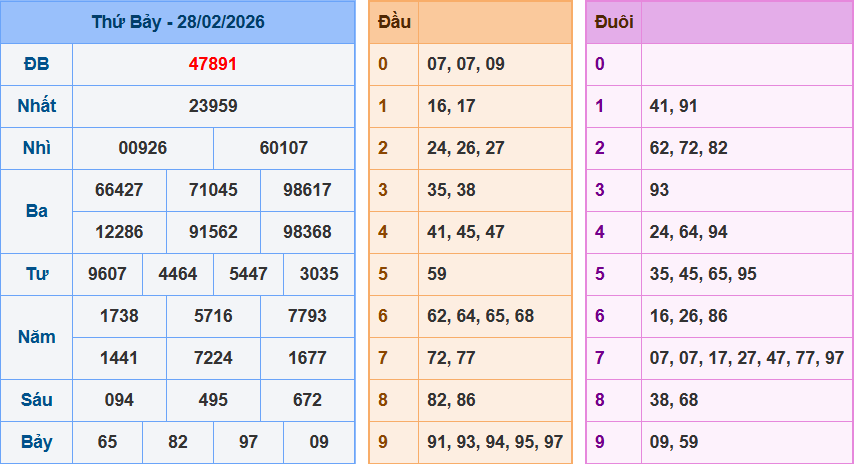
Task: Click the Nhất prize row label
Action: (37, 106)
